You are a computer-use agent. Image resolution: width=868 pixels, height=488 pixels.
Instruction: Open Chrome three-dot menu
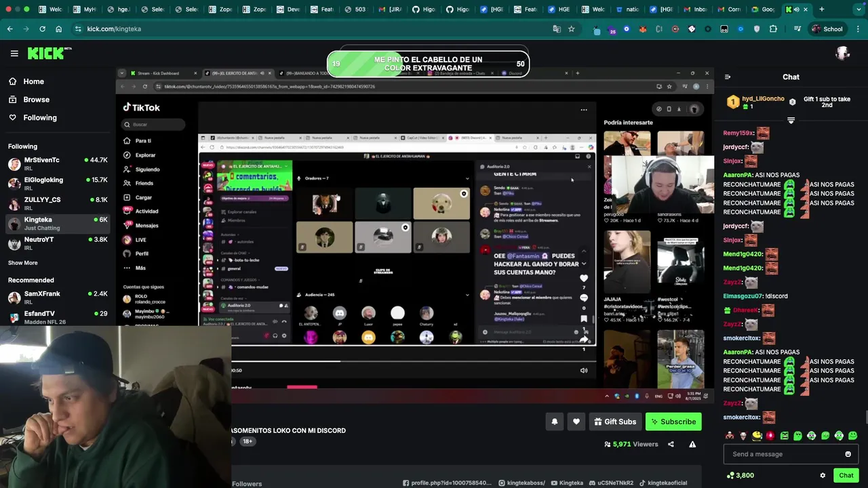point(858,29)
